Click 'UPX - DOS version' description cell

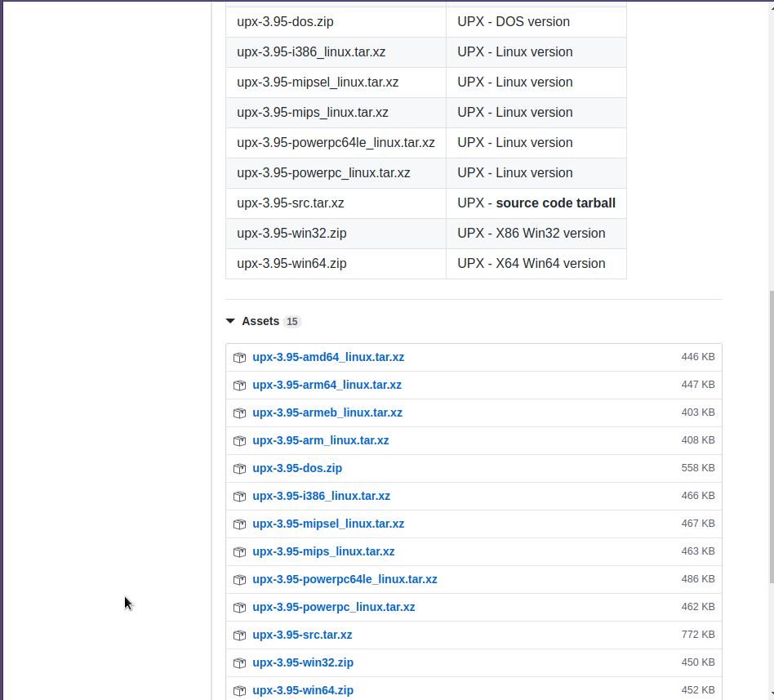click(536, 22)
